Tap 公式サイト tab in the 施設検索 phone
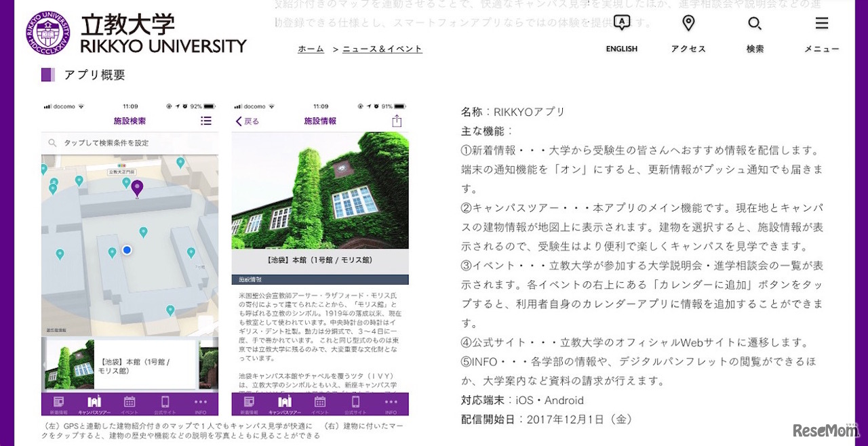 point(165,405)
